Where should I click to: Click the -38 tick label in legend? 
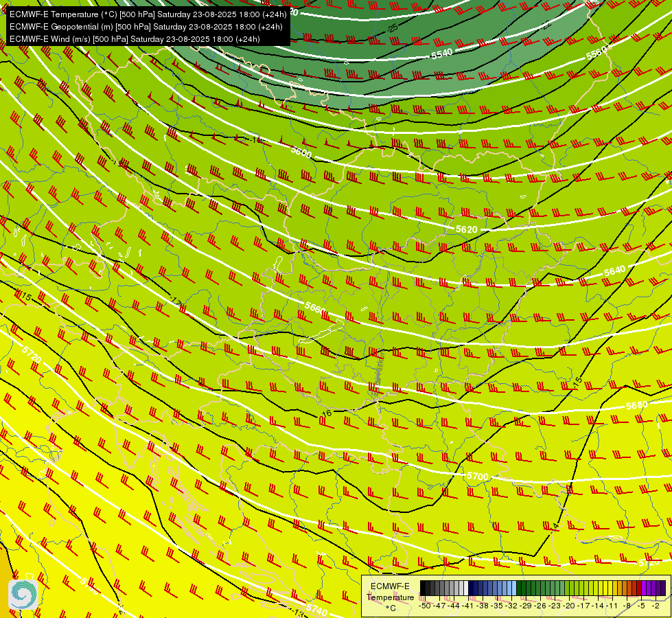coord(483,606)
